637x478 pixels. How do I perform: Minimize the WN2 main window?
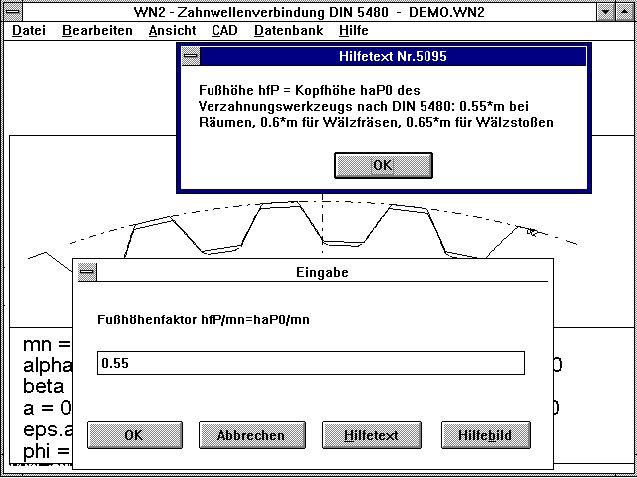(604, 12)
